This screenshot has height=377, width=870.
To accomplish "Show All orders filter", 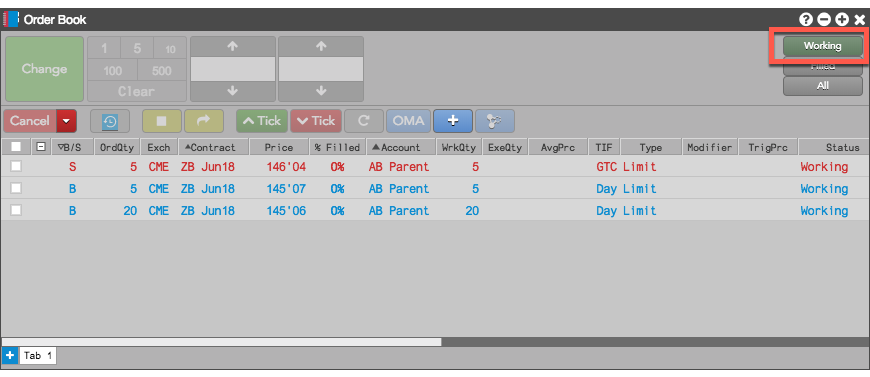I will 823,86.
